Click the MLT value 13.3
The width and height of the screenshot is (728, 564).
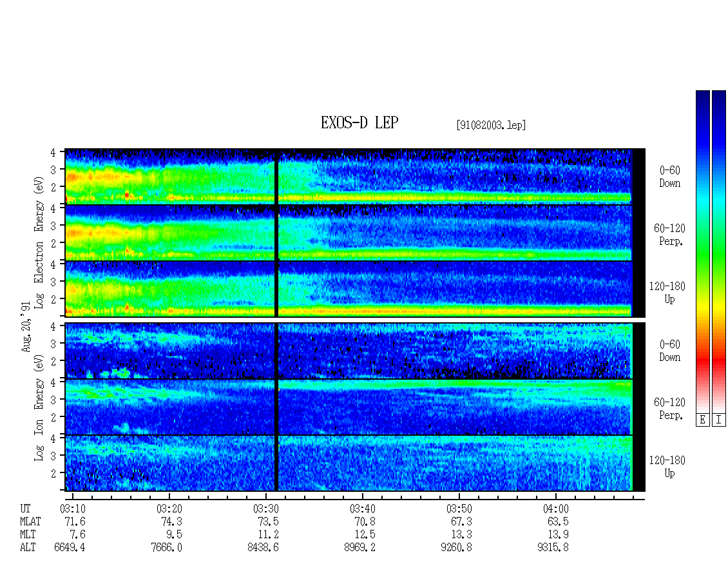pos(461,535)
